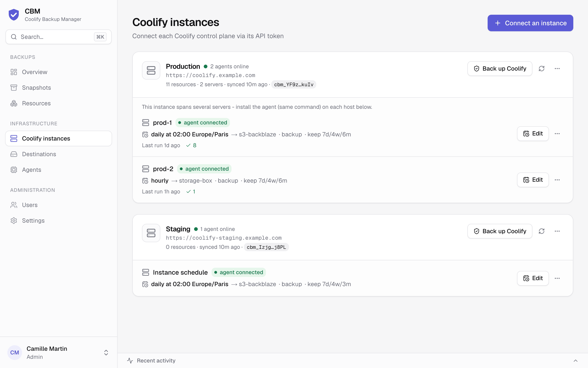Click the CBM shield logo
Viewport: 588px width, 368px height.
coord(14,14)
